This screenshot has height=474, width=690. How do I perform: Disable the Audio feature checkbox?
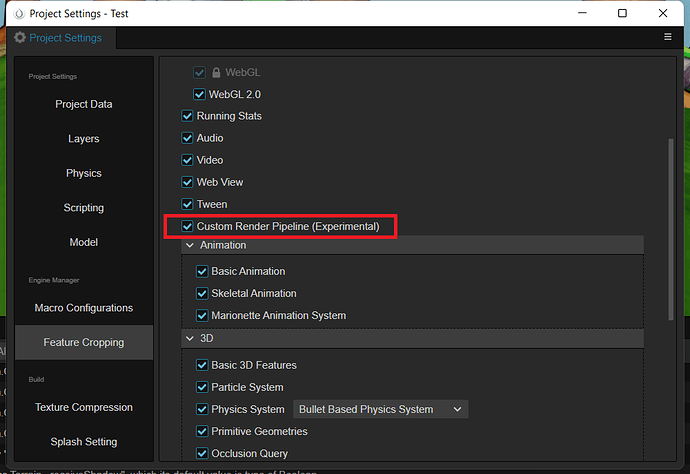click(187, 138)
